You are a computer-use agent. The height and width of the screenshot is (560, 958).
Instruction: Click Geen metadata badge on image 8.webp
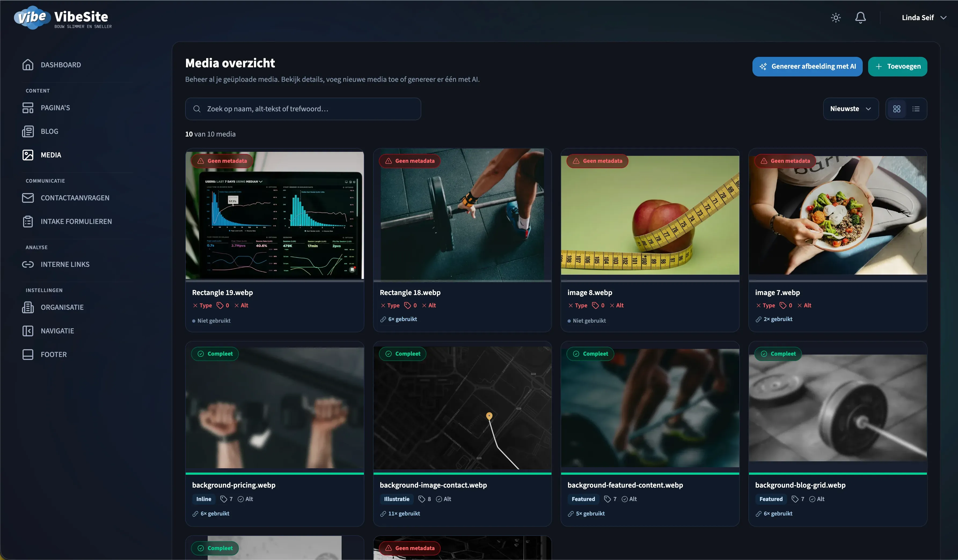pos(597,161)
